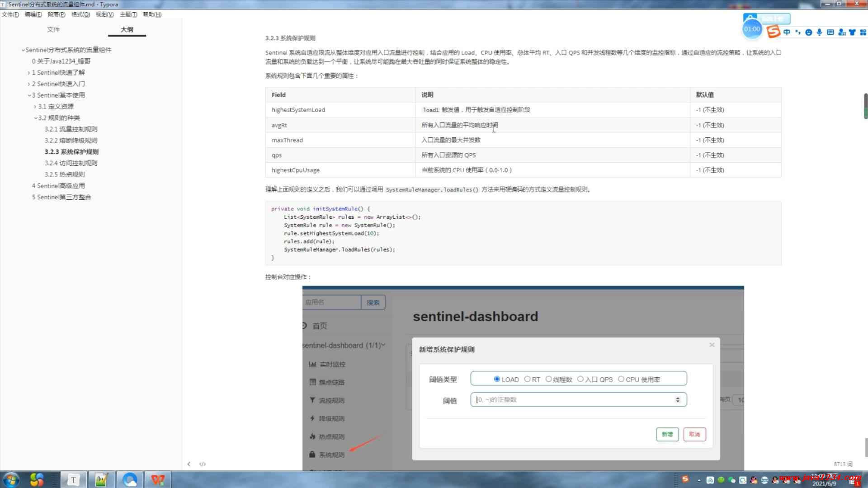868x488 pixels.
Task: Click the green face icon in system tray
Action: tap(721, 480)
